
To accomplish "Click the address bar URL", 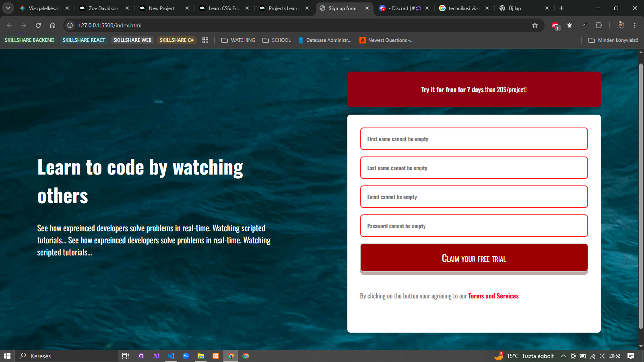I will pyautogui.click(x=110, y=25).
